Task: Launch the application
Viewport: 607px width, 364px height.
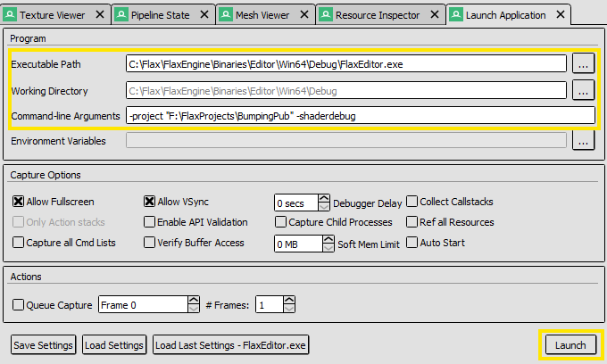Action: (570, 344)
